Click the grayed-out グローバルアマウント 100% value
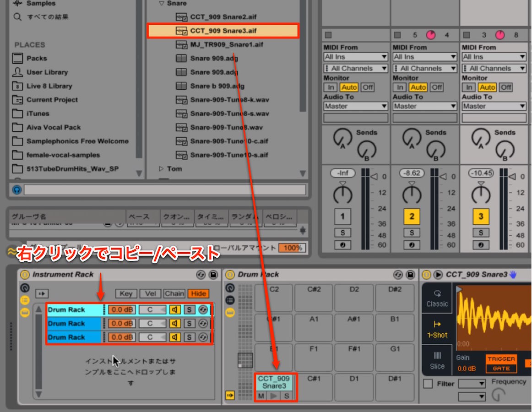Image resolution: width=532 pixels, height=412 pixels. click(x=293, y=248)
